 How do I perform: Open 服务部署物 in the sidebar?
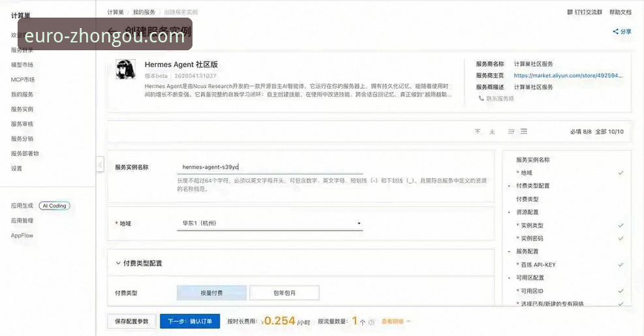tap(25, 153)
